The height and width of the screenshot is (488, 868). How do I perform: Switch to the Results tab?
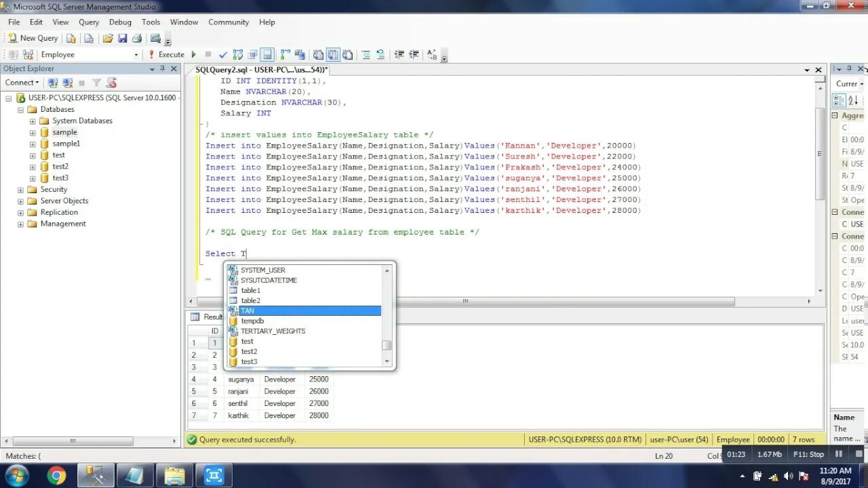pyautogui.click(x=207, y=317)
